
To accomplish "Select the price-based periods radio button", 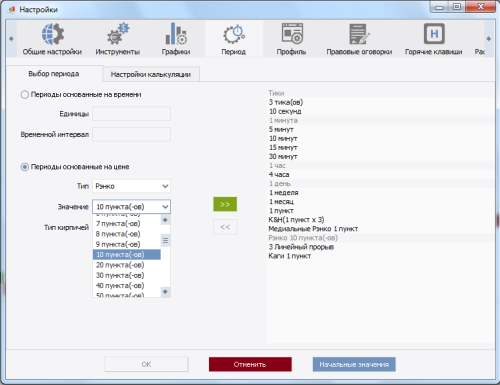I will (25, 167).
